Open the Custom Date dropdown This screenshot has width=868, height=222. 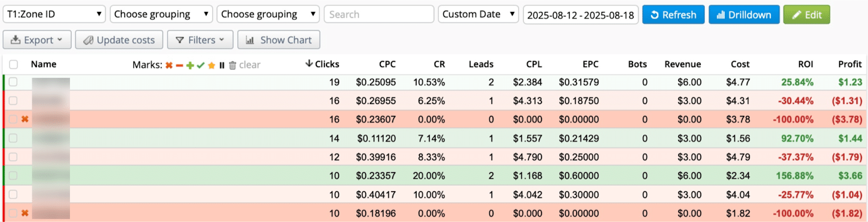pos(478,14)
